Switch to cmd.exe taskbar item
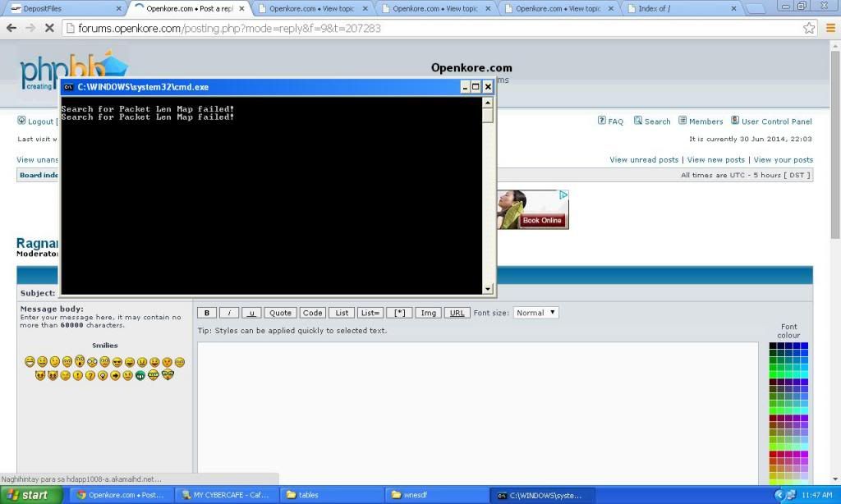 click(x=542, y=495)
